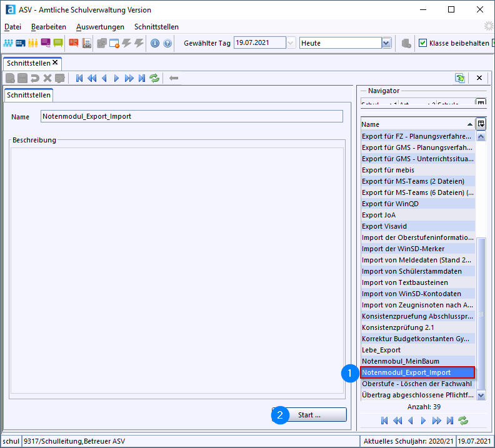Click the Gewählter Tag date field
The image size is (495, 448).
tap(260, 43)
